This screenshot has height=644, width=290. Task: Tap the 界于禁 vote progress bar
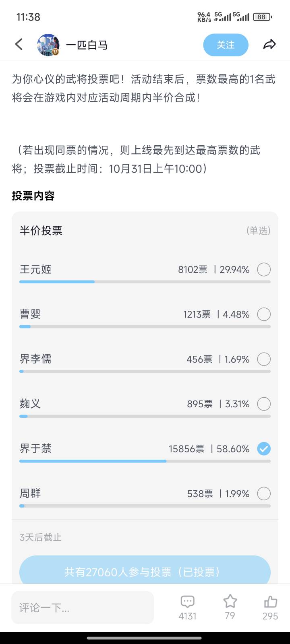pyautogui.click(x=145, y=461)
